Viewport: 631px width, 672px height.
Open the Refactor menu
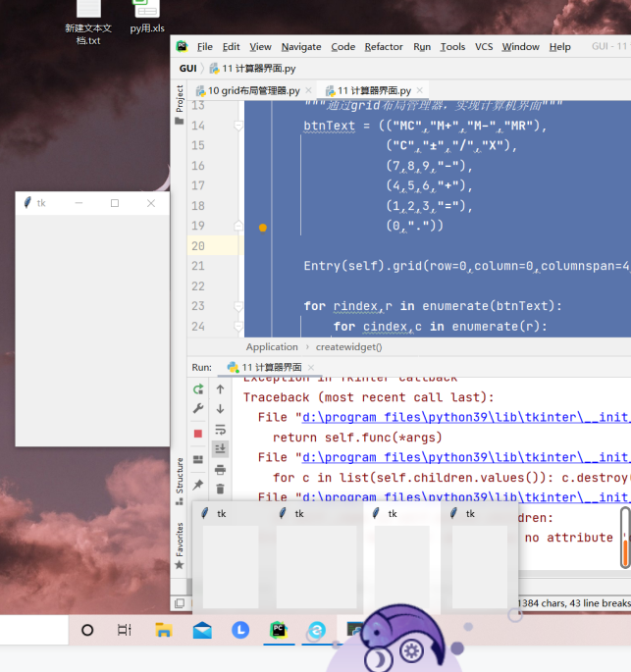tap(384, 47)
